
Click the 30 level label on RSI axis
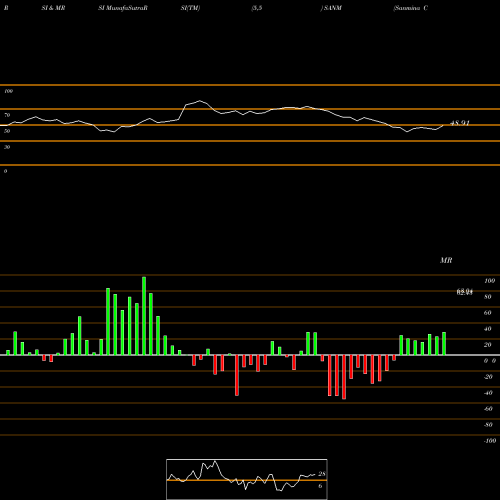tap(7, 147)
